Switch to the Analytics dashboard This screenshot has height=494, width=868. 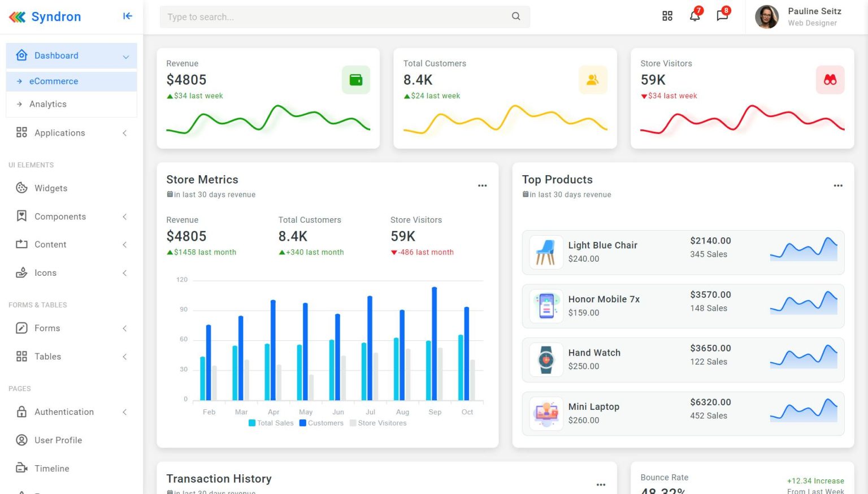(47, 104)
